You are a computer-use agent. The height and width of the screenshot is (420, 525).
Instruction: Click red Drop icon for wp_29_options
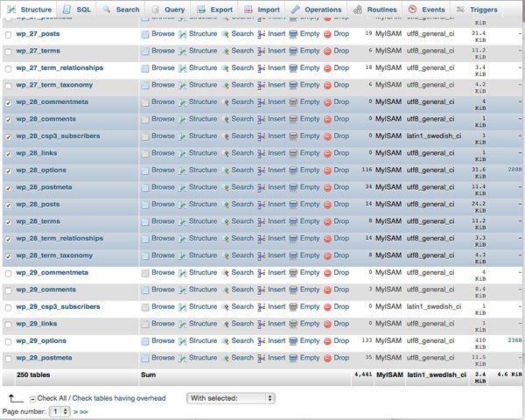click(x=327, y=341)
